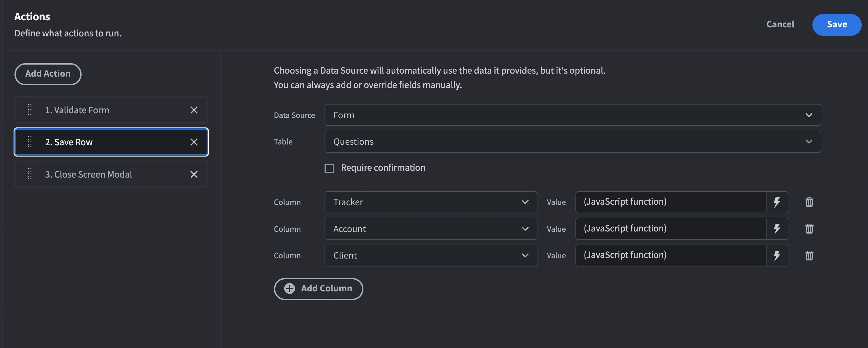868x348 pixels.
Task: Enable the Require confirmation checkbox
Action: [329, 168]
